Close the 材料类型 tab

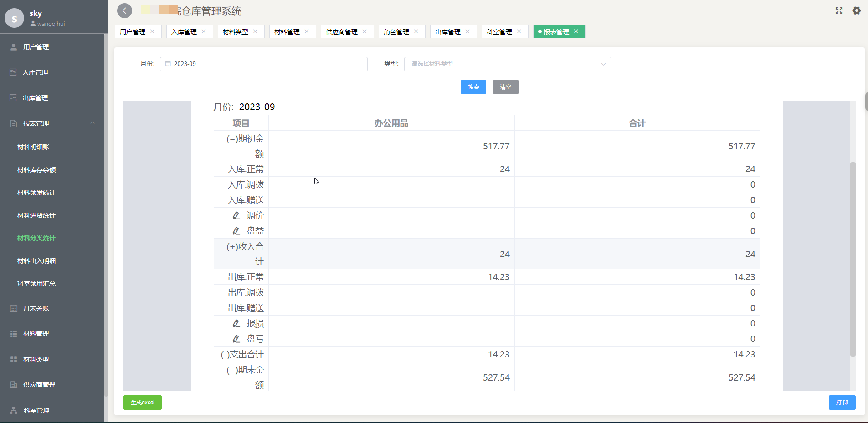point(255,31)
